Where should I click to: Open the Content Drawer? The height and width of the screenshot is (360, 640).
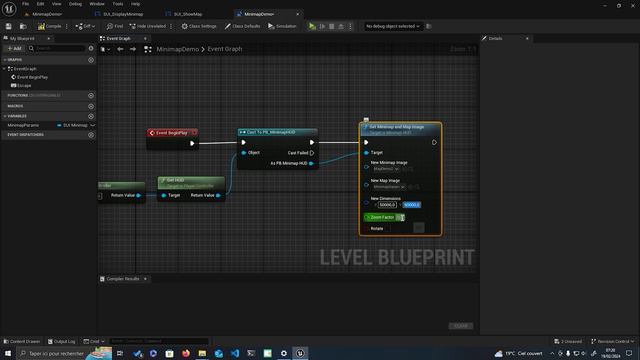(21, 341)
